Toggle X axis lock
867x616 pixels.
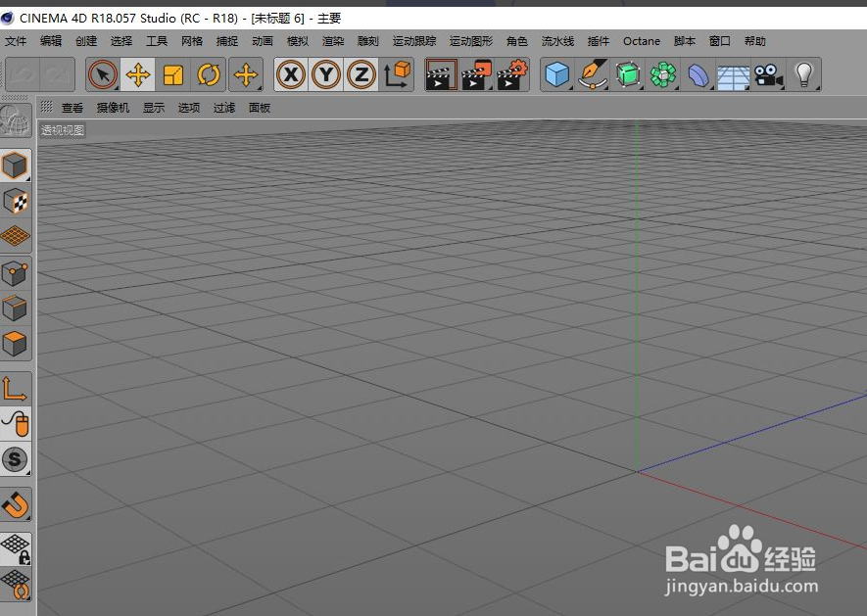(x=291, y=74)
